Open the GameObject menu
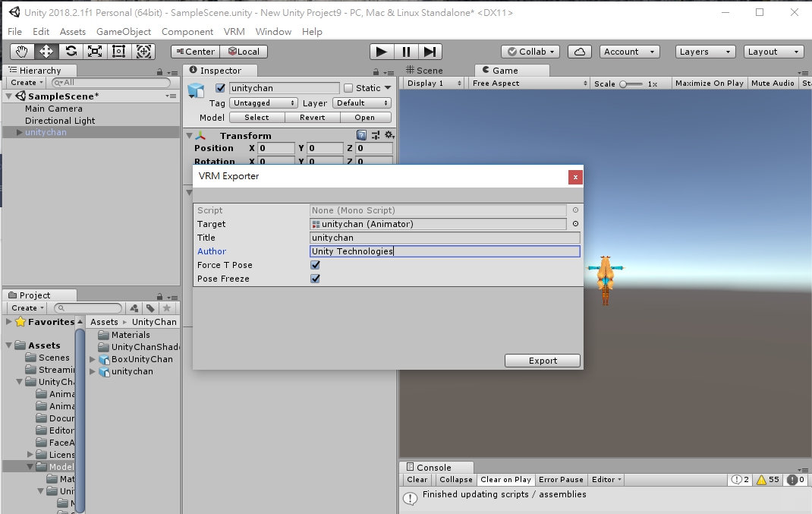This screenshot has width=812, height=514. [124, 32]
